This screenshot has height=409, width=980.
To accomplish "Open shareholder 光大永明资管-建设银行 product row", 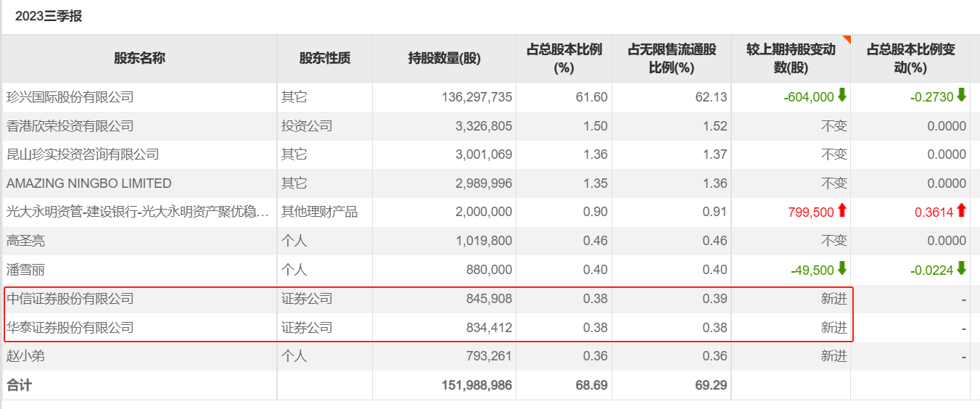I will pyautogui.click(x=139, y=212).
